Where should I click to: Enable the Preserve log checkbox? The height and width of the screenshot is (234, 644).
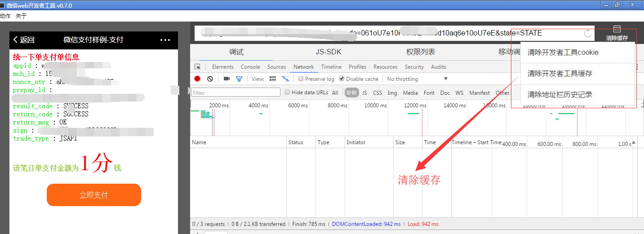(x=301, y=79)
